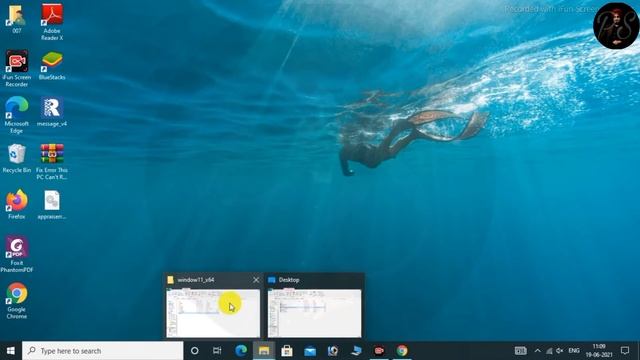Image resolution: width=640 pixels, height=360 pixels.
Task: Show hidden system tray icons
Action: (x=538, y=351)
